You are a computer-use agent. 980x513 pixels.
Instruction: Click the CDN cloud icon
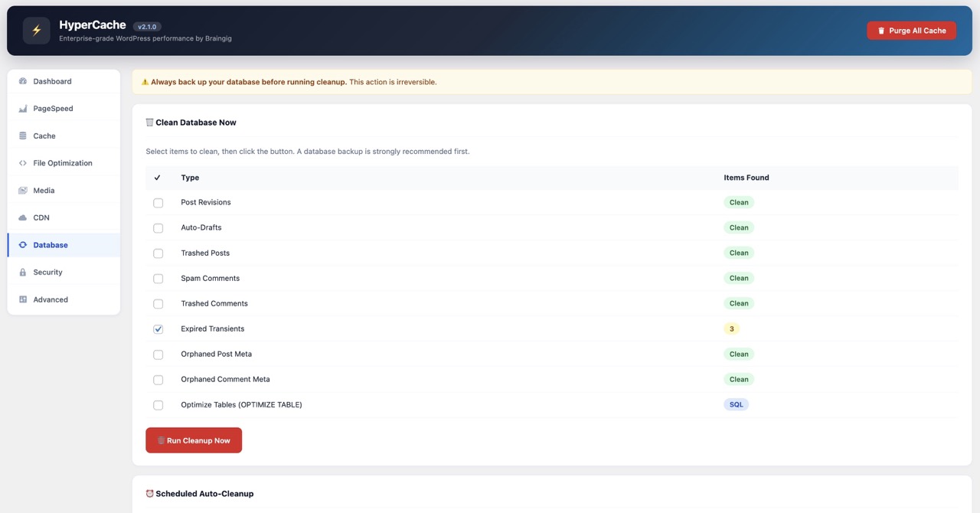point(23,217)
